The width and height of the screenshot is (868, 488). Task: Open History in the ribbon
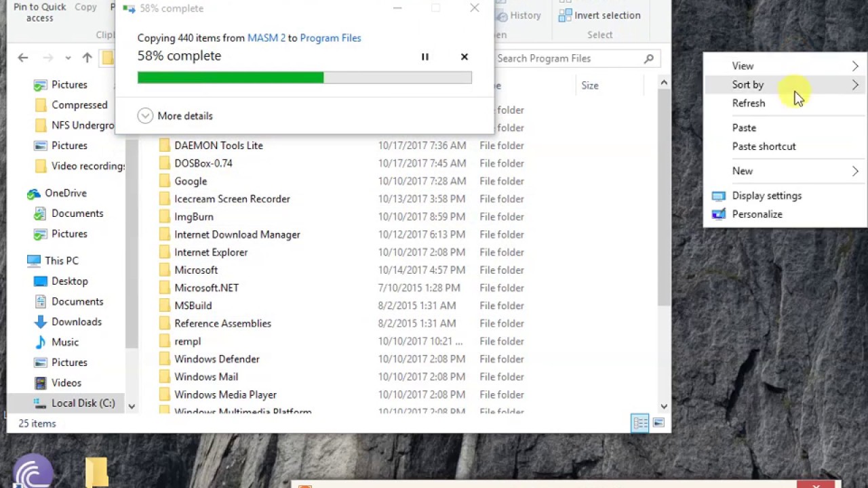click(519, 15)
